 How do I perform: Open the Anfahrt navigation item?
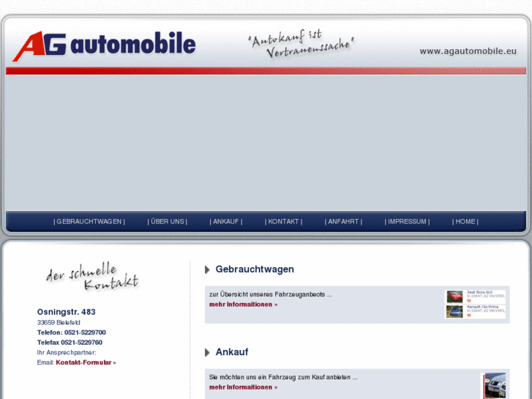click(343, 221)
